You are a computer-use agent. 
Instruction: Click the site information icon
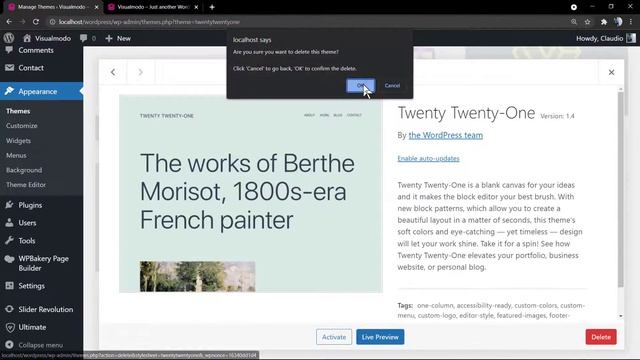(x=52, y=22)
